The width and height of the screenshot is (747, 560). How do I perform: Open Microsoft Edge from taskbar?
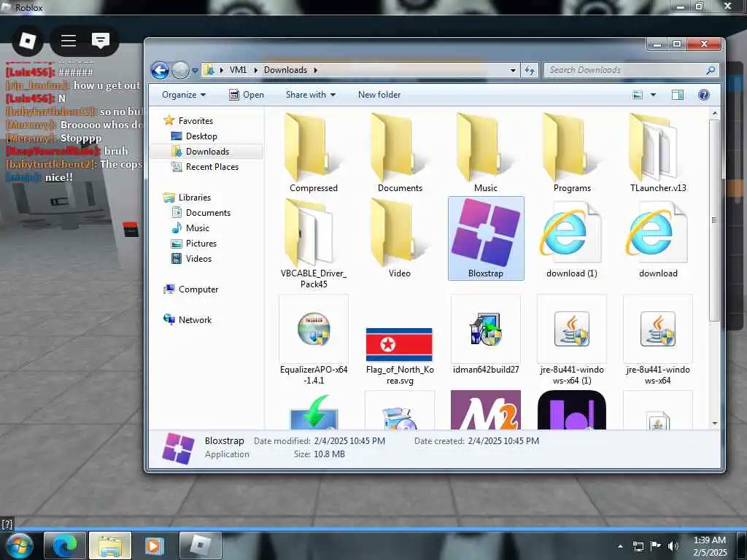[64, 545]
